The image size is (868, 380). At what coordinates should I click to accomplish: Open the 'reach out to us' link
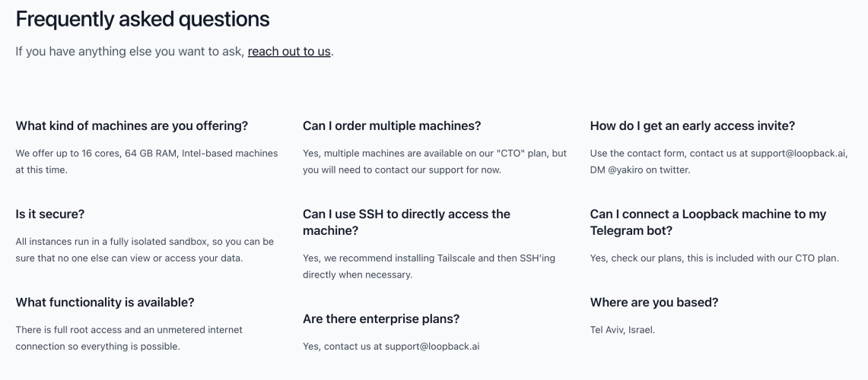[289, 52]
